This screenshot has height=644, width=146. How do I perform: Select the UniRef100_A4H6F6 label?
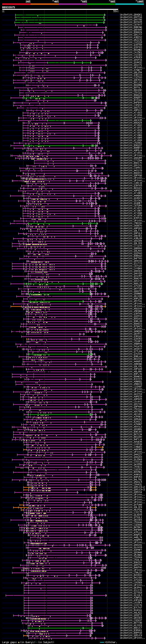(x=131, y=361)
